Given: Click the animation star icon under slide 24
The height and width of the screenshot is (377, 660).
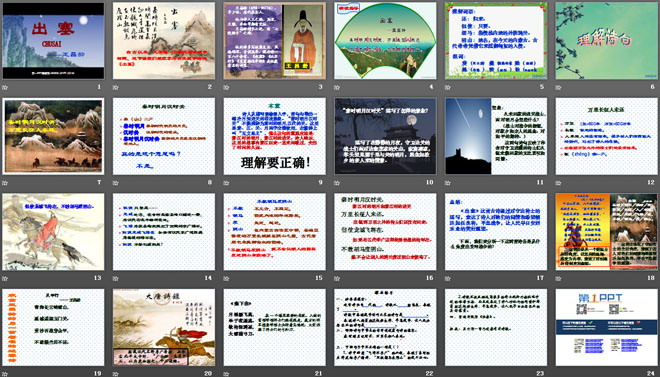Looking at the screenshot, I should 558,374.
